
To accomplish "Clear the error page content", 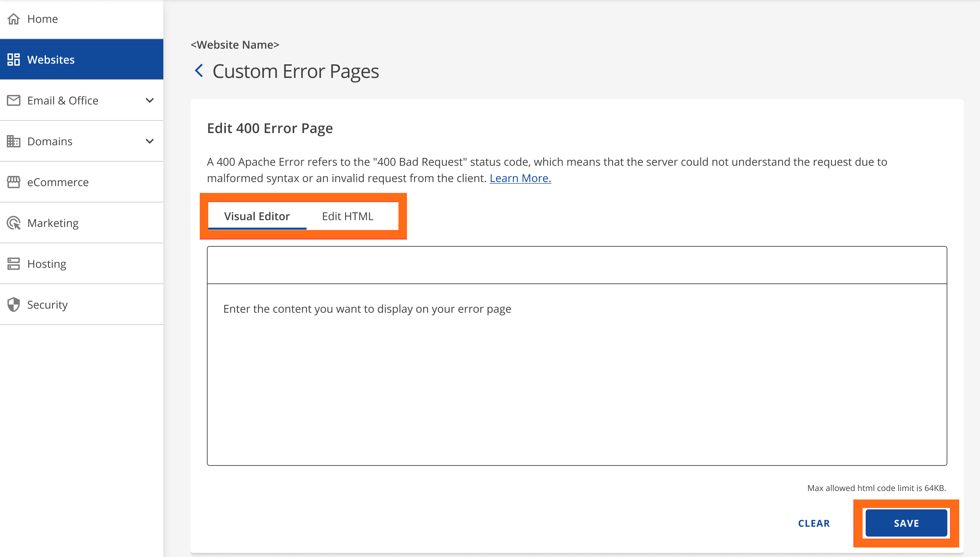I will coord(814,523).
